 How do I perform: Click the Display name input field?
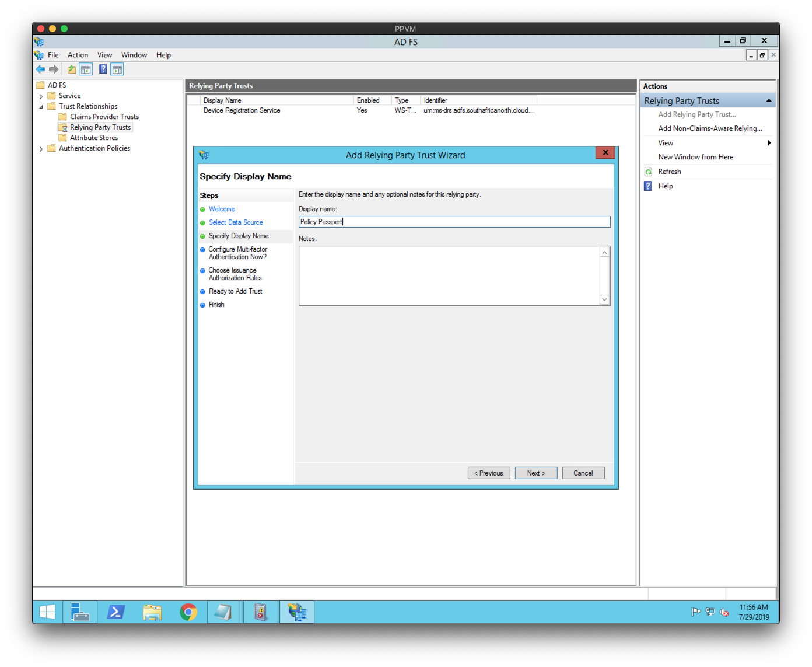[454, 222]
